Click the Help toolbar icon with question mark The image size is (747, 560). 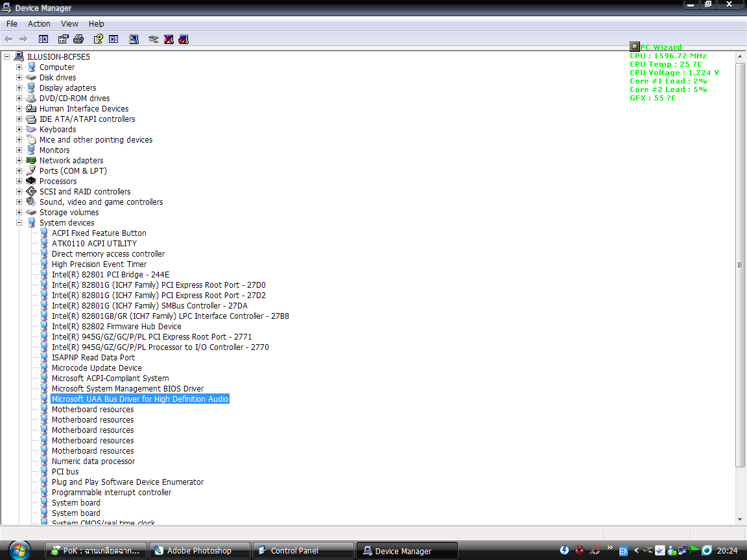98,39
